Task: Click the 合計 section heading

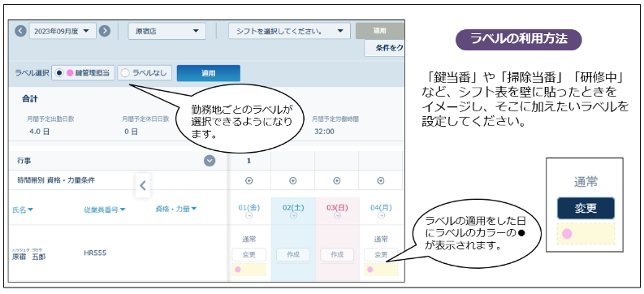Action: pos(30,99)
